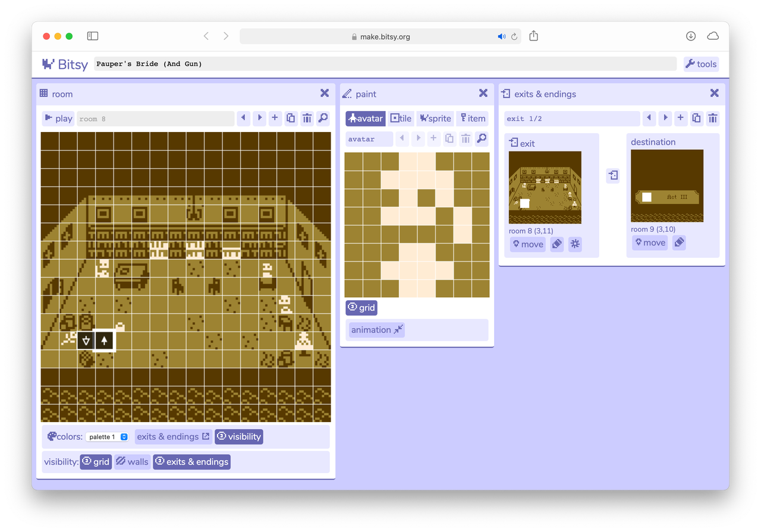Switch to the sprite paint tab
The height and width of the screenshot is (532, 761).
click(435, 118)
